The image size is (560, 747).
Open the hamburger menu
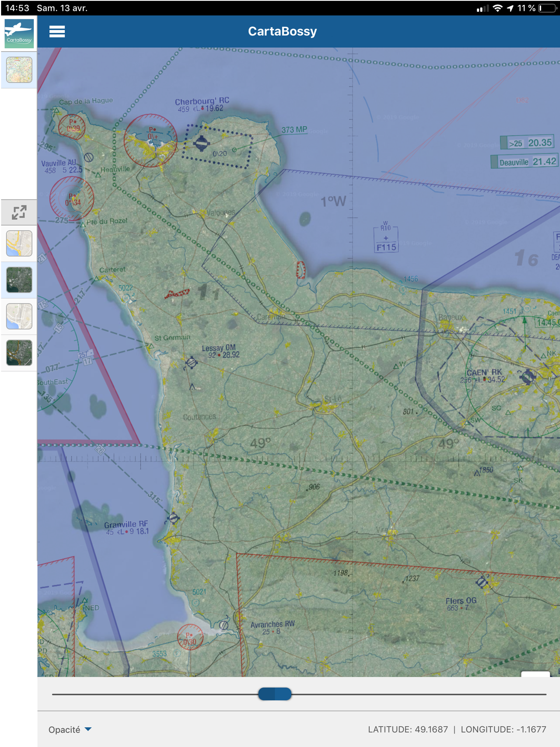pos(57,31)
